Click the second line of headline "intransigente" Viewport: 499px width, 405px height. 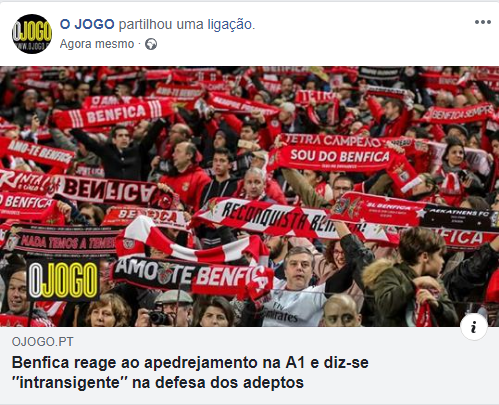tap(158, 382)
